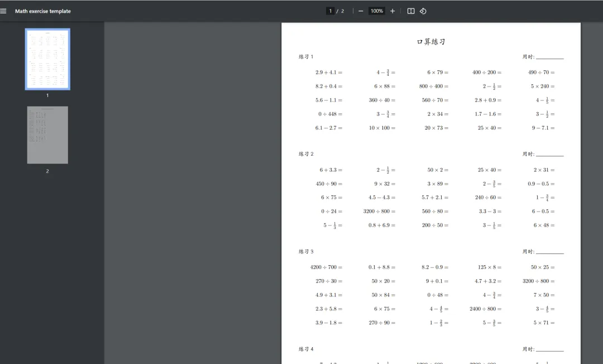Click the problem 5 × 240 =
Screen dimensions: 603x364
[x=543, y=86]
